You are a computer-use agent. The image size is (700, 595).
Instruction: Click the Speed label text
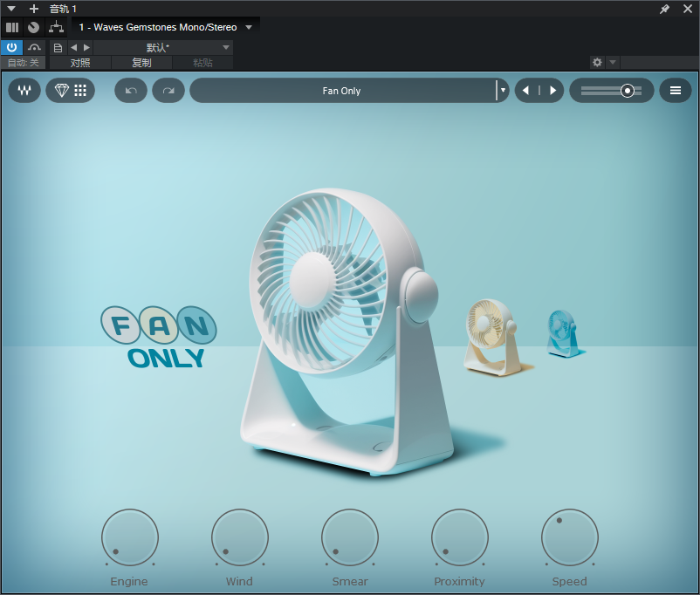pyautogui.click(x=570, y=581)
